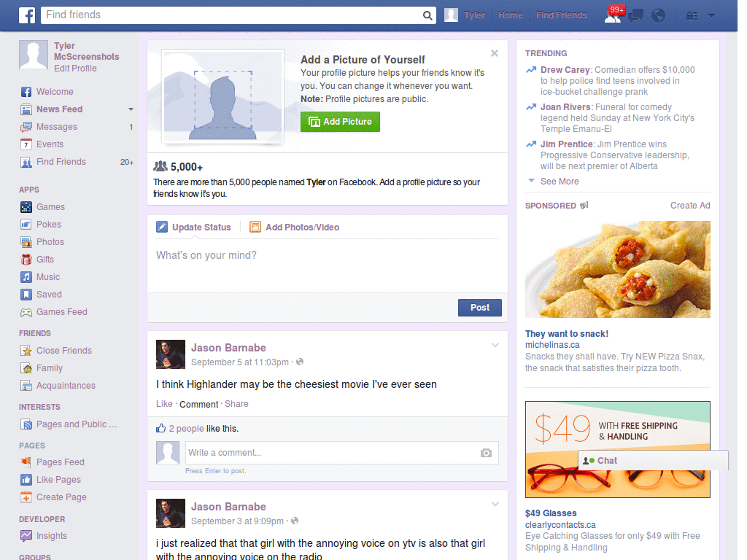
Task: Click Tyler McScreenshots profile picture in sidebar
Action: (34, 55)
